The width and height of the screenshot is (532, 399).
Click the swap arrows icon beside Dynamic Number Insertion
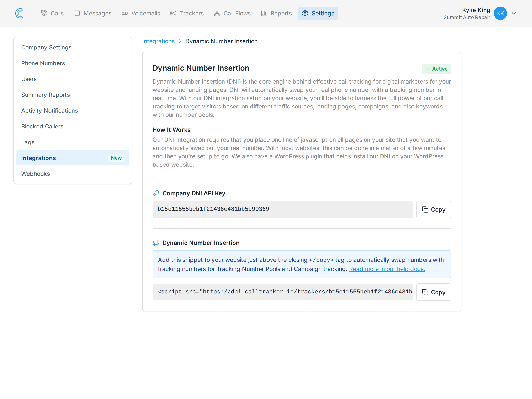point(156,243)
